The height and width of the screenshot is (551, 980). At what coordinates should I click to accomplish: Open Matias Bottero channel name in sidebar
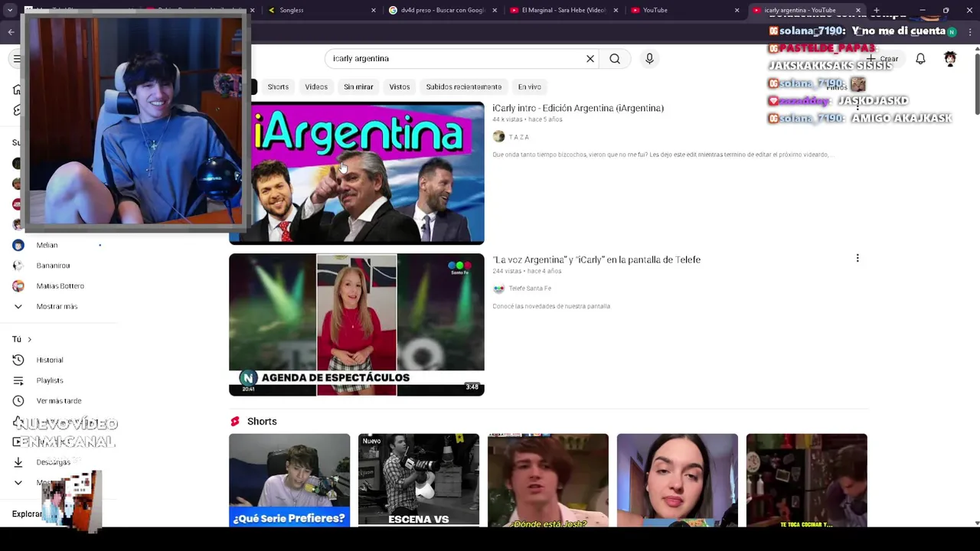tap(60, 286)
